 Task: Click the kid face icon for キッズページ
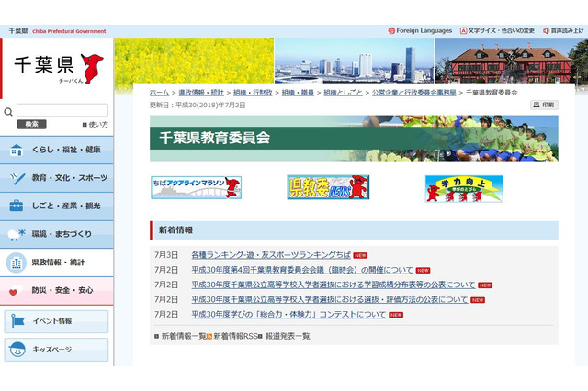pyautogui.click(x=17, y=350)
